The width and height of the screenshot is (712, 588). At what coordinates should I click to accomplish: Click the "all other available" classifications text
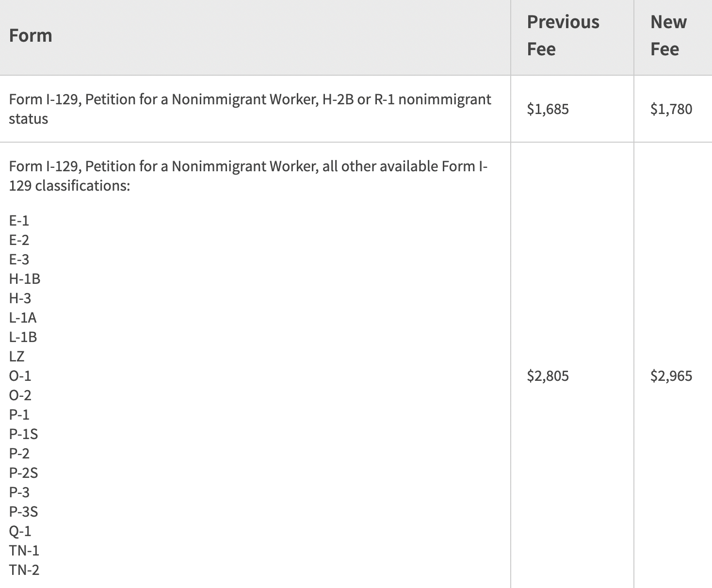248,176
